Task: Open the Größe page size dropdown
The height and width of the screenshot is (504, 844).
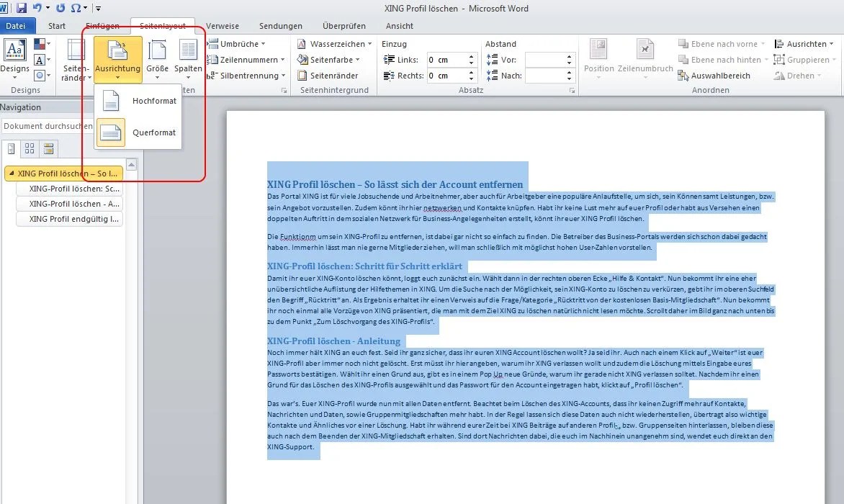Action: [x=157, y=60]
